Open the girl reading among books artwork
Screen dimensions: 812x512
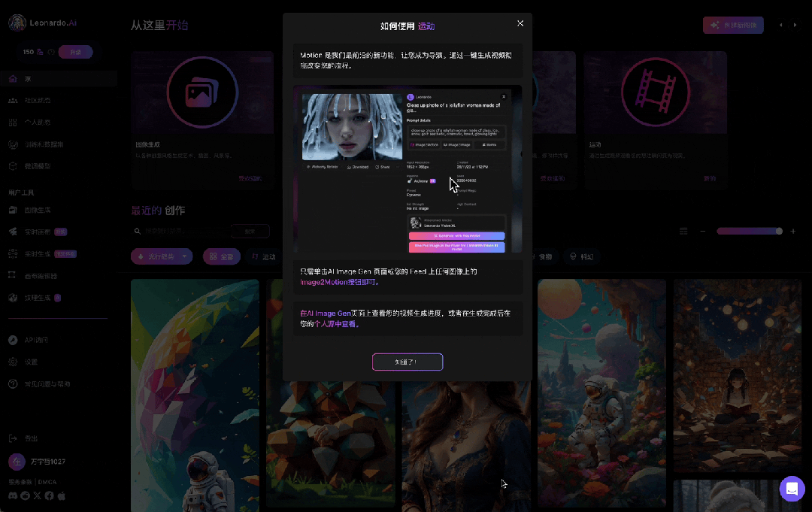[x=738, y=376]
